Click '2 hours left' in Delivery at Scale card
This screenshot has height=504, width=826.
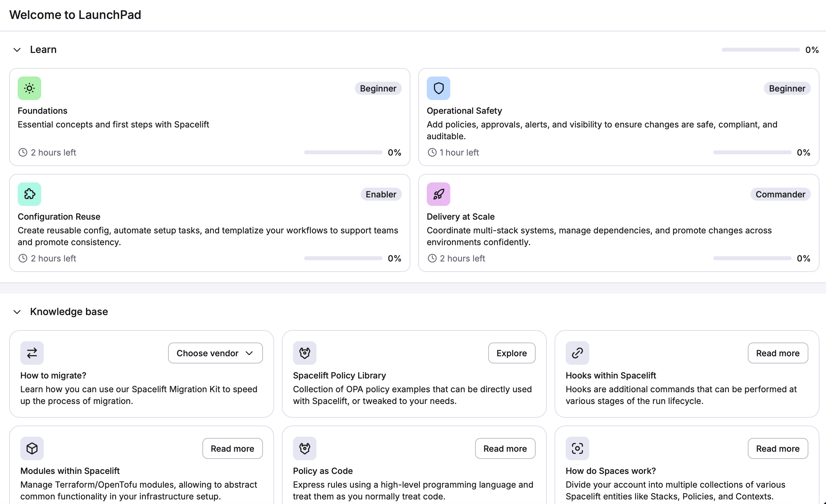(463, 258)
